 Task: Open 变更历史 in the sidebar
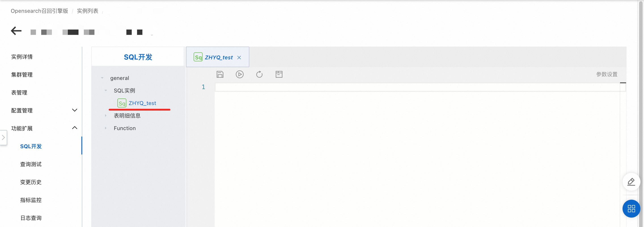(x=31, y=182)
